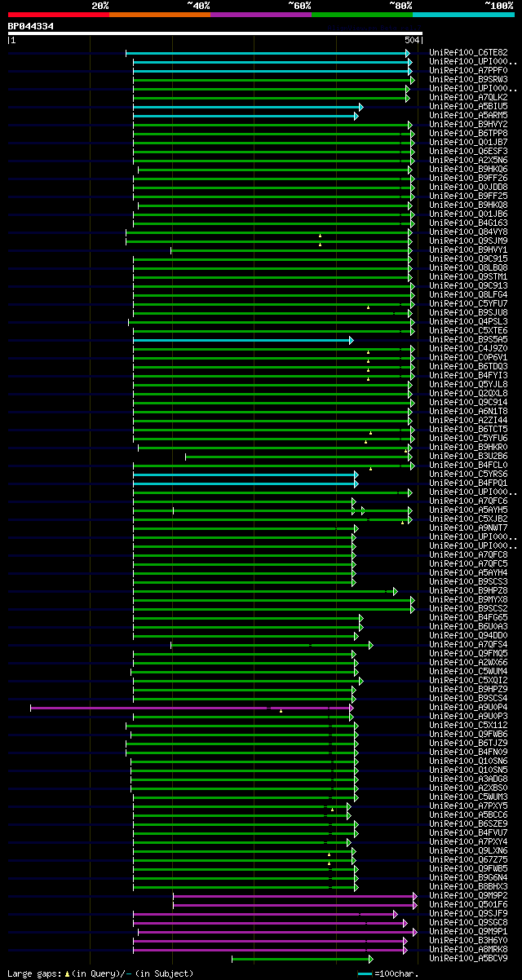The image size is (522, 980).
Task: Select the UniRef100_C5X112 label
Action: [x=468, y=726]
